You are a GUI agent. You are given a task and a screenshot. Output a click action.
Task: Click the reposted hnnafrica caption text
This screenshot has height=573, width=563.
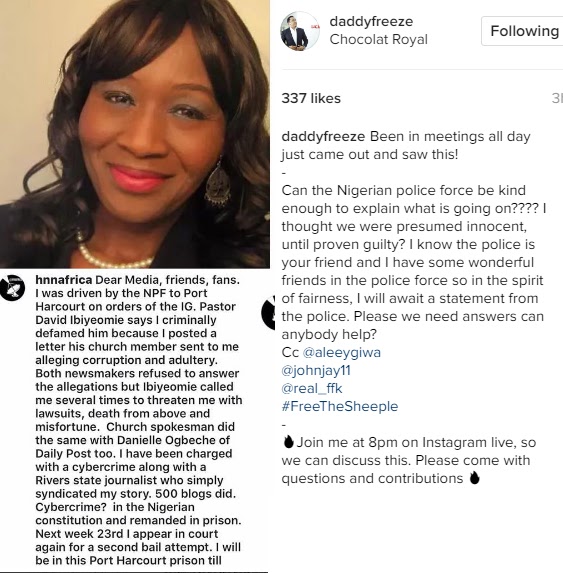(x=138, y=420)
